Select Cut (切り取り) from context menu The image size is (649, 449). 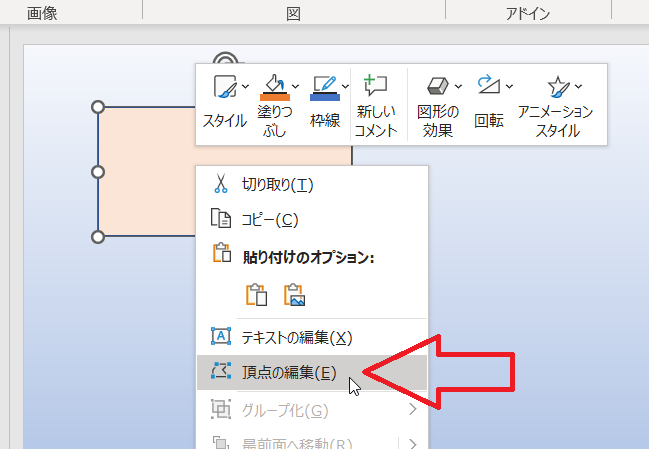pos(278,184)
